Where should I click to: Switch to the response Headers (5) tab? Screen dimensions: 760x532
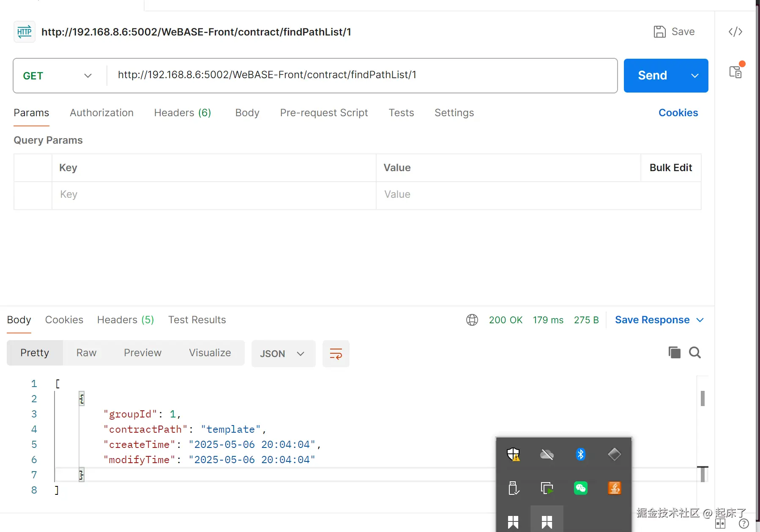tap(126, 320)
